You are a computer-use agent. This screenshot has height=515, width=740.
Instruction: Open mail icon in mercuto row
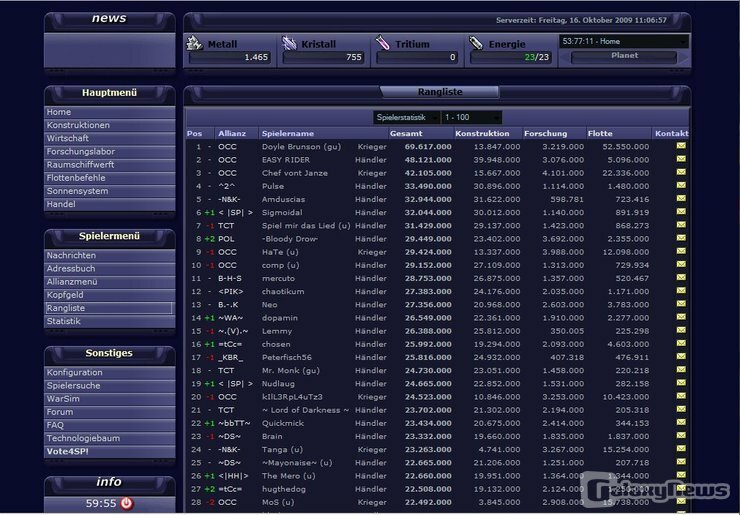pos(681,278)
